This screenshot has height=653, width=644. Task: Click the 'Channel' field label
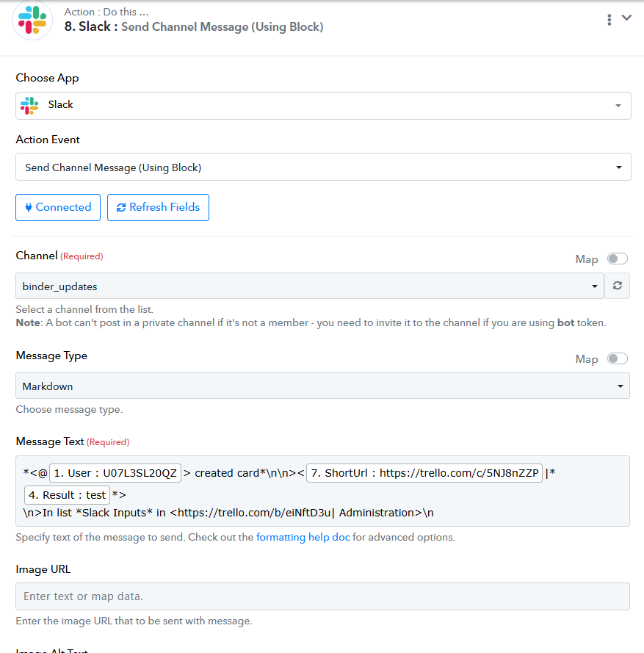37,256
